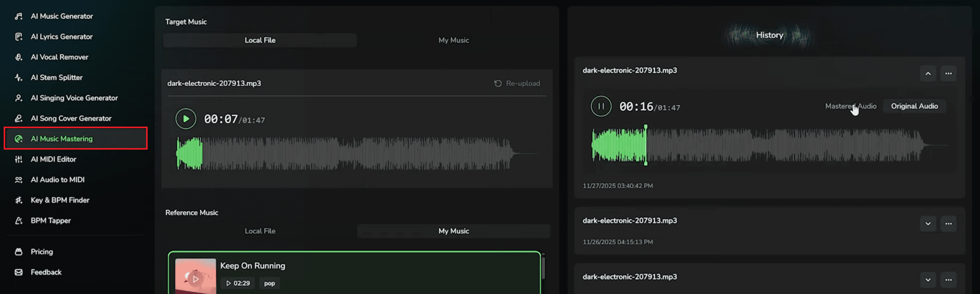Open the BPM Tapper tool

click(51, 220)
